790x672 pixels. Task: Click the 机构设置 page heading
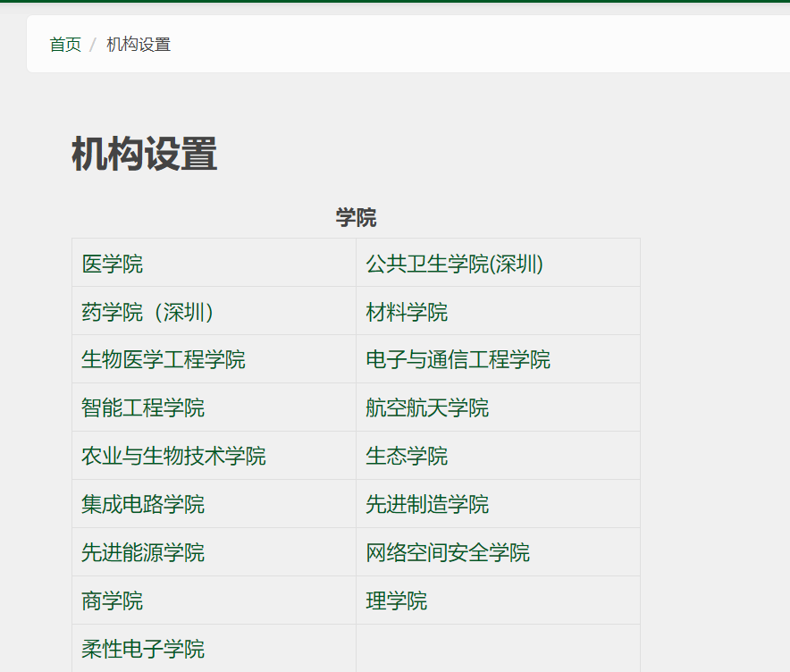145,154
